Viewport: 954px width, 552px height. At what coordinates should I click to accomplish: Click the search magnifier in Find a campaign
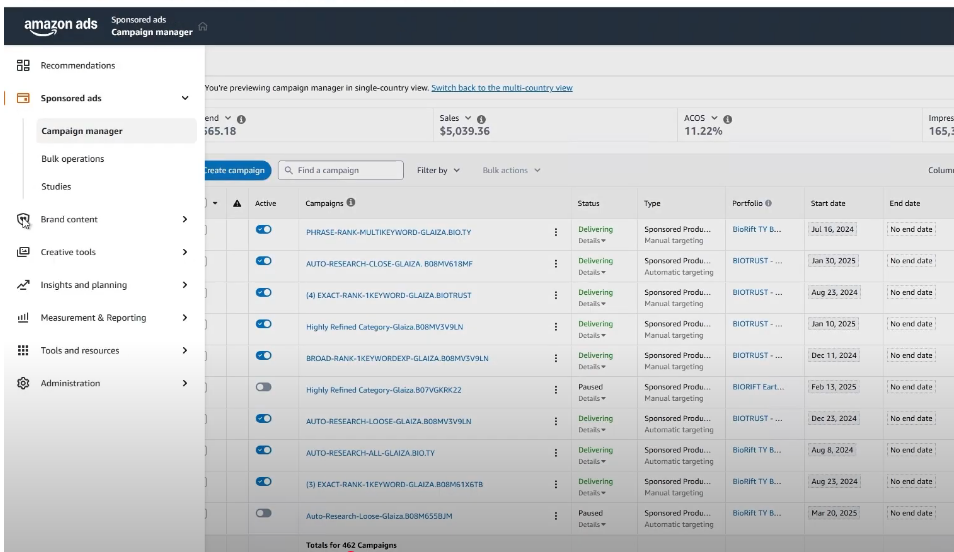pyautogui.click(x=289, y=170)
